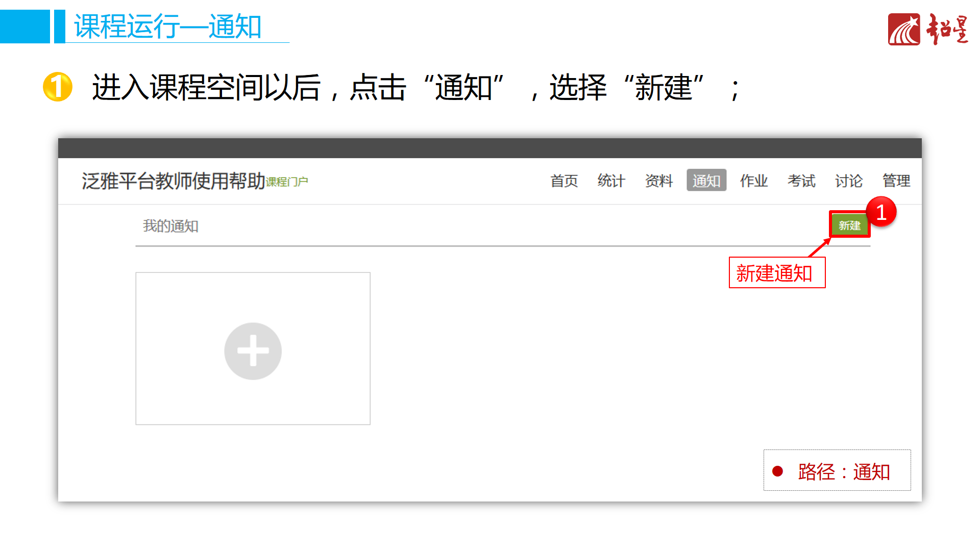The image size is (980, 551).
Task: Switch to the 讨论 tab
Action: (x=848, y=181)
